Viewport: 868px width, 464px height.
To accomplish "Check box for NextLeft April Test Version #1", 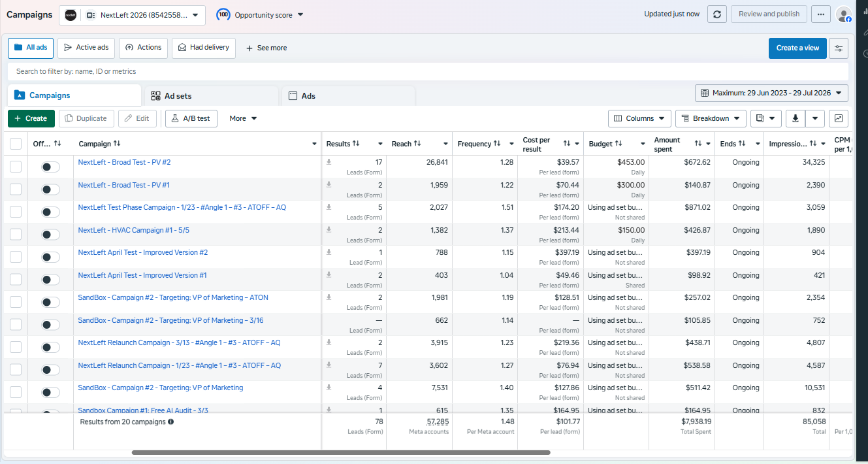I will [16, 280].
